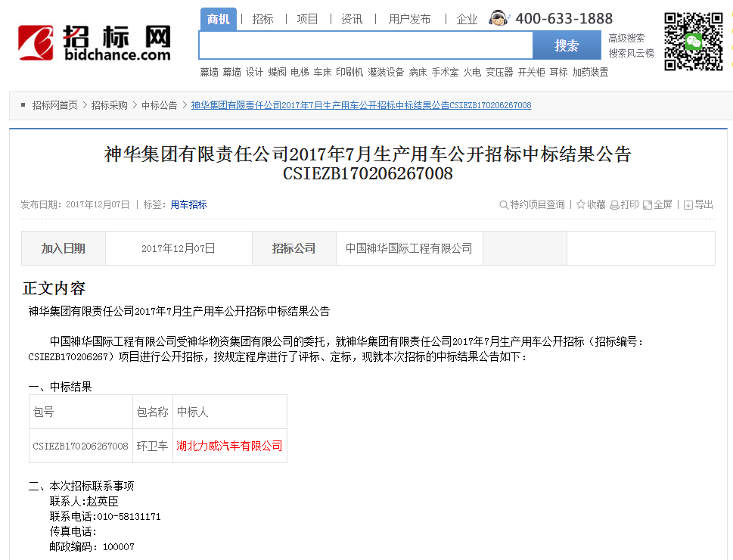Image resolution: width=733 pixels, height=560 pixels.
Task: Click the 导出 text link
Action: [x=704, y=204]
